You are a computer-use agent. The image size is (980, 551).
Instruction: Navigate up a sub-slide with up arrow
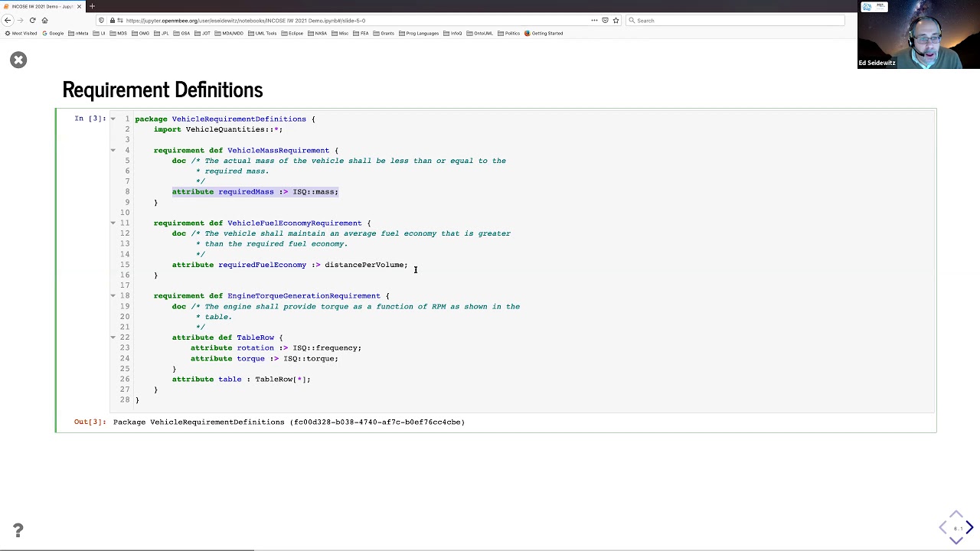pyautogui.click(x=956, y=514)
